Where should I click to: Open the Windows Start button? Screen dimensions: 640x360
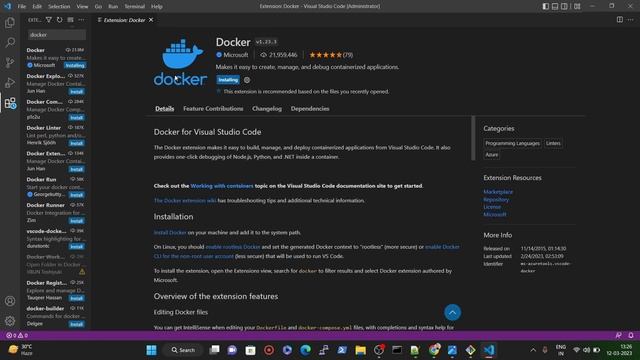[x=151, y=350]
